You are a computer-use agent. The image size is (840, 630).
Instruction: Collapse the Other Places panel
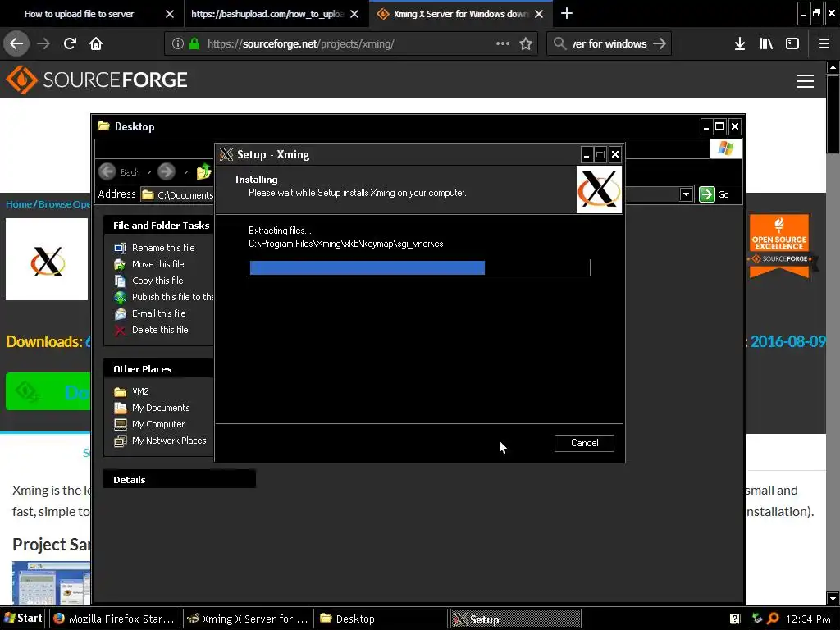click(x=160, y=369)
